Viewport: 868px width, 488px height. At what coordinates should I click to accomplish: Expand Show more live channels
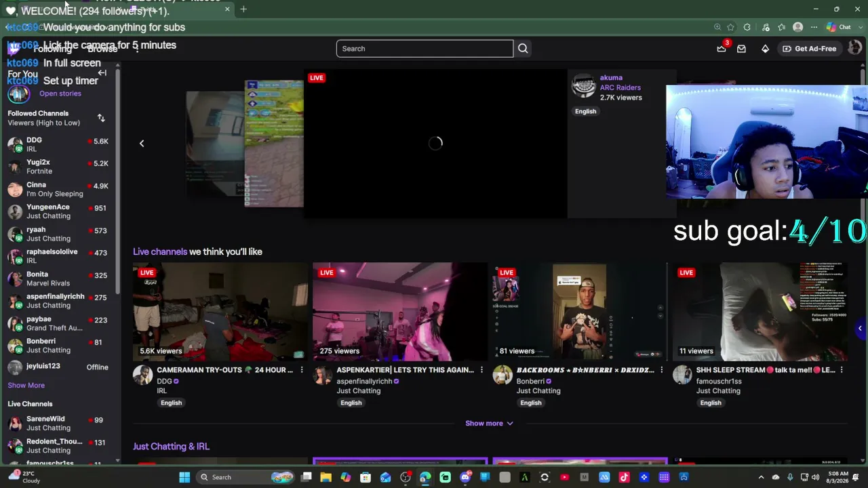(x=489, y=424)
